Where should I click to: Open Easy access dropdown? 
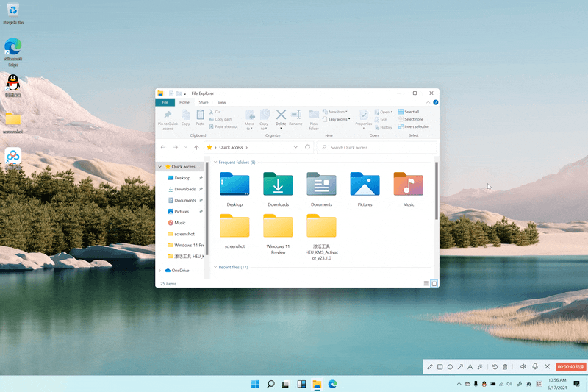tap(337, 119)
